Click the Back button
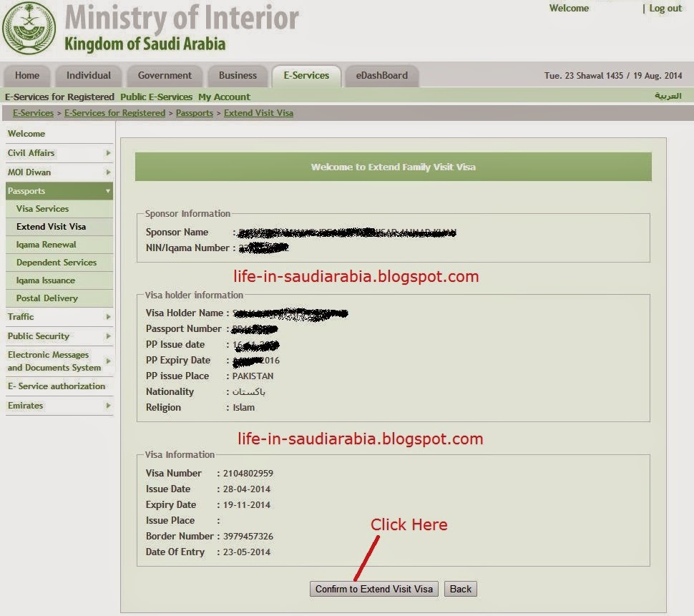Viewport: 694px width, 616px height. point(460,589)
